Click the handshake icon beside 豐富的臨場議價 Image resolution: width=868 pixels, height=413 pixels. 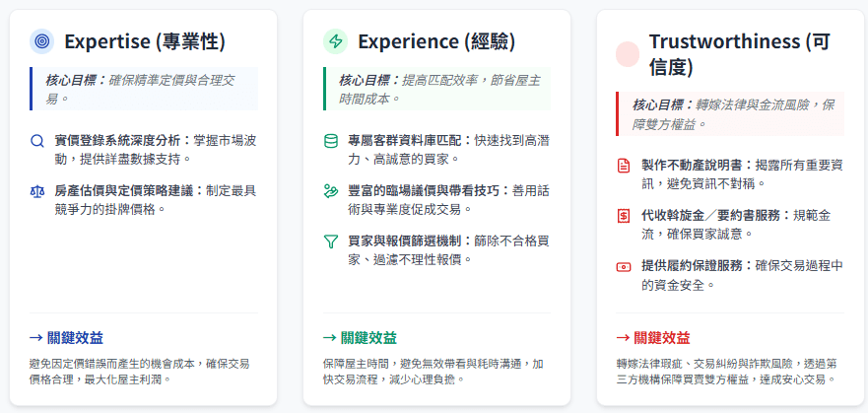coord(331,191)
